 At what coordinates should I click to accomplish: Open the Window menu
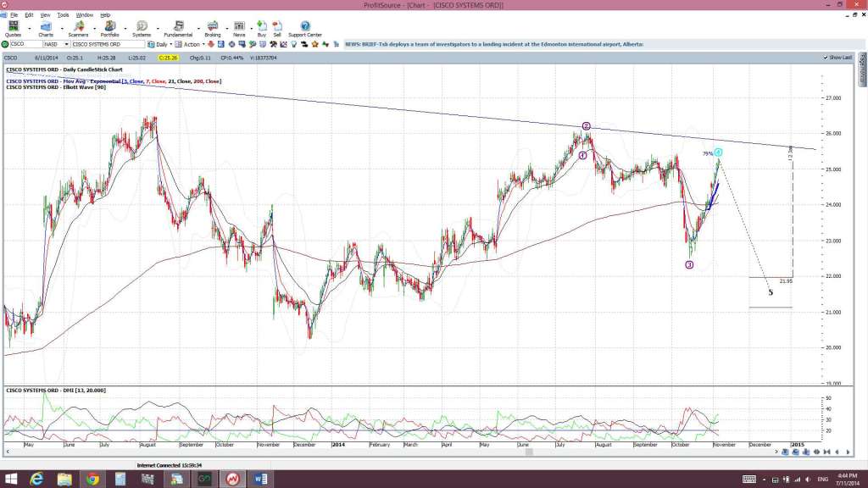[x=84, y=15]
